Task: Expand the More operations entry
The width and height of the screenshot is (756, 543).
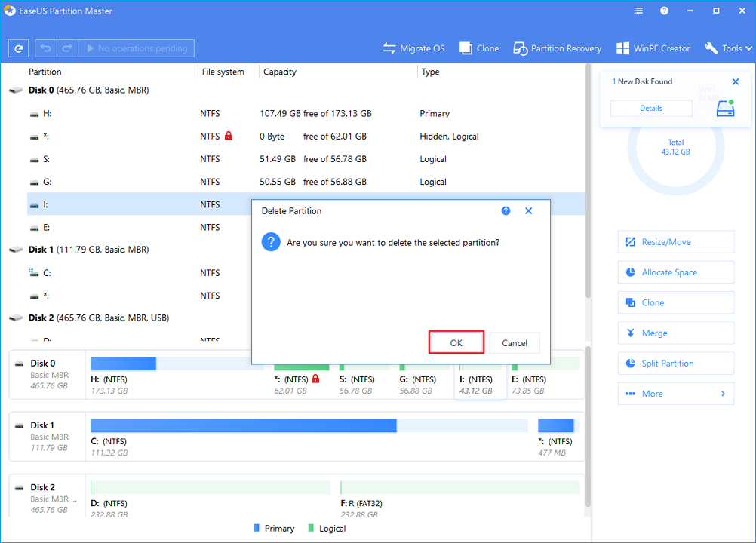Action: (x=676, y=394)
